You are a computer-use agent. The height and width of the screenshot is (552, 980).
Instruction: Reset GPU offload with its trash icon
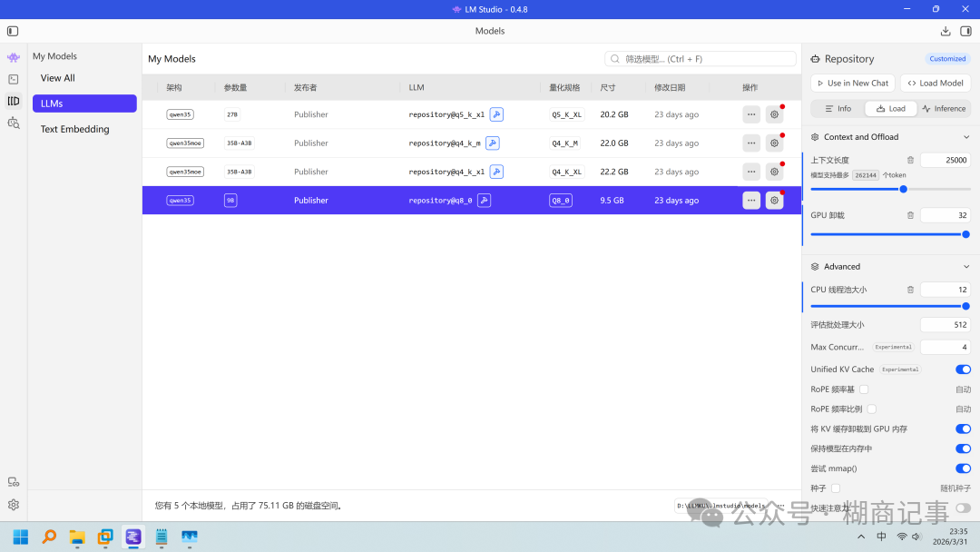(x=910, y=215)
